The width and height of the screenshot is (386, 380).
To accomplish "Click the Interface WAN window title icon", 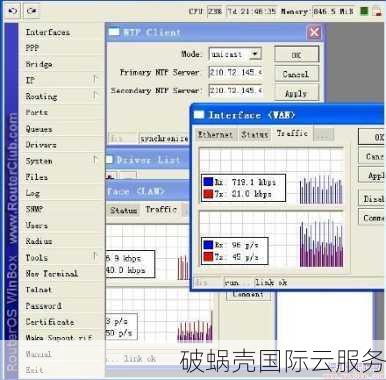I will (199, 115).
